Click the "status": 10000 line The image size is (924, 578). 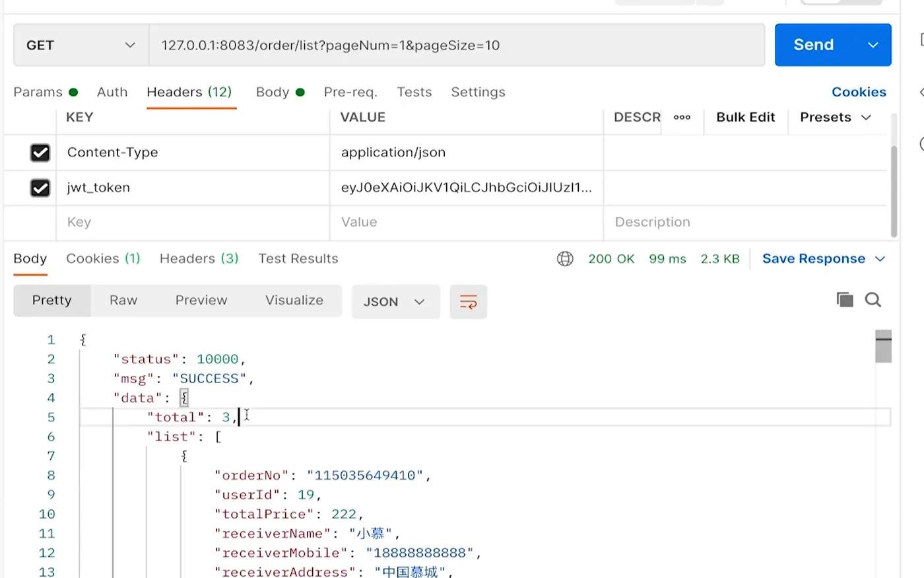(180, 359)
